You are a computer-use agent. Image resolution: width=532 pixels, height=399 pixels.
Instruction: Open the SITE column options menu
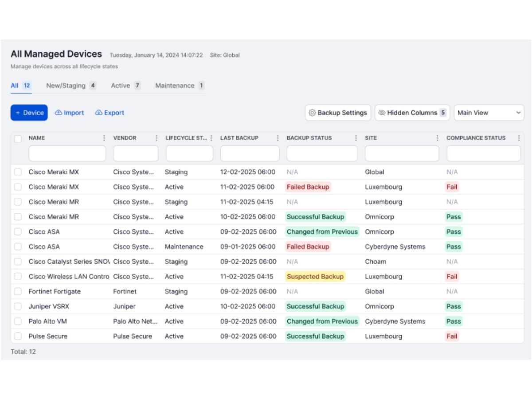438,138
